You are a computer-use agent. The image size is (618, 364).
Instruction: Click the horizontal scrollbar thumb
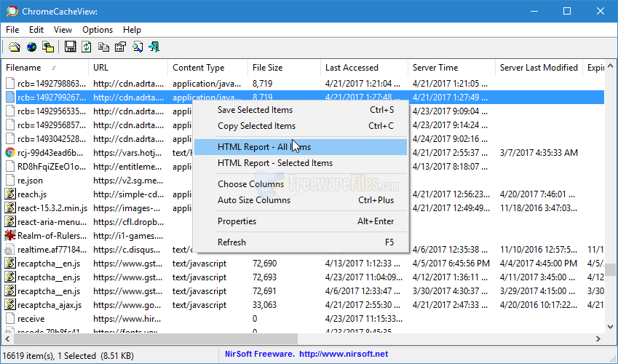pos(156,339)
